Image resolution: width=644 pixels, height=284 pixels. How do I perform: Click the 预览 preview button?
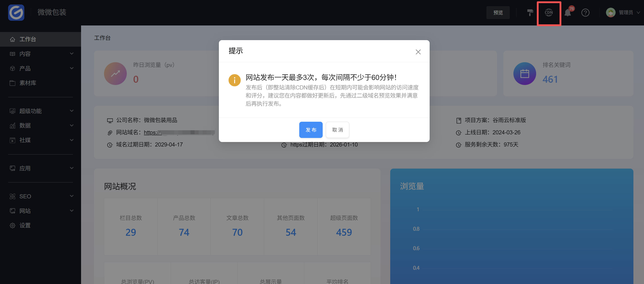coord(498,12)
